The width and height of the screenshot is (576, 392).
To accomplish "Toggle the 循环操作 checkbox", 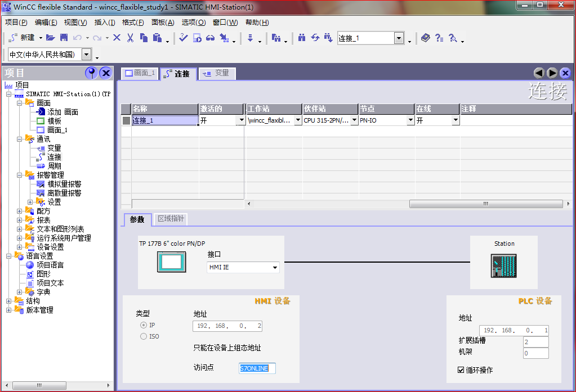I will 461,370.
